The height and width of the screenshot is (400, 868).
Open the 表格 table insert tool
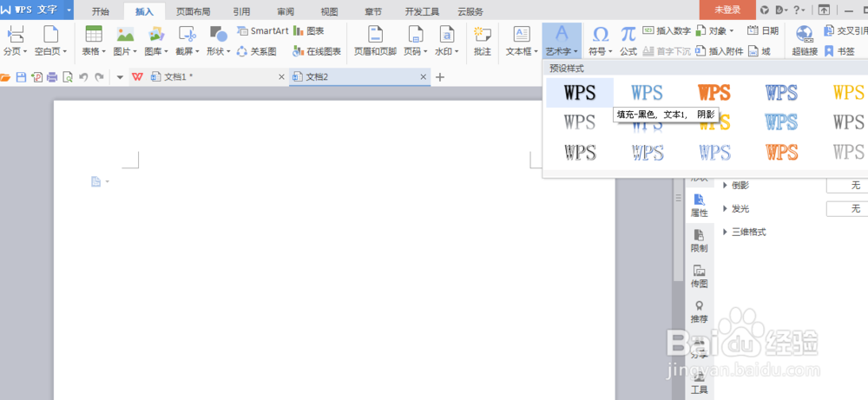(x=94, y=41)
